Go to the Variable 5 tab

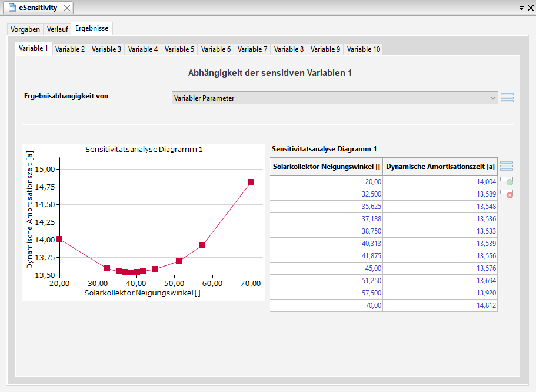tap(179, 49)
